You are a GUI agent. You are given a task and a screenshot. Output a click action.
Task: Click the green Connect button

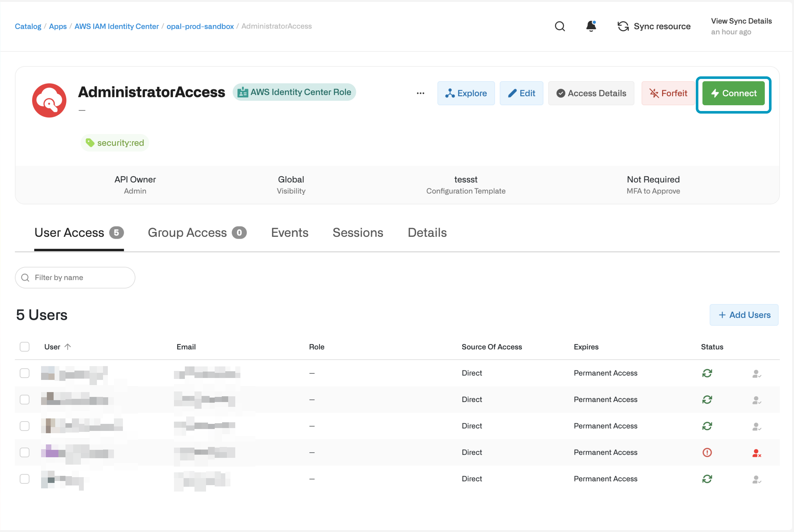point(733,93)
